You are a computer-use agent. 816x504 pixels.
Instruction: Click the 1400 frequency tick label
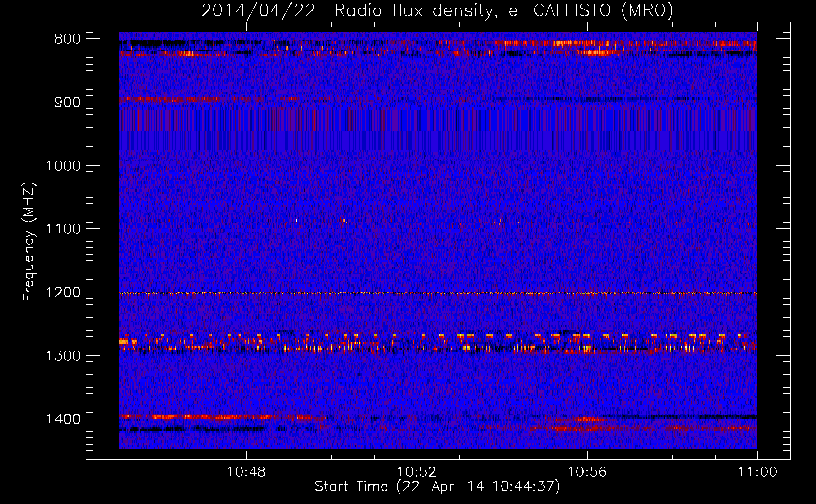[x=63, y=419]
